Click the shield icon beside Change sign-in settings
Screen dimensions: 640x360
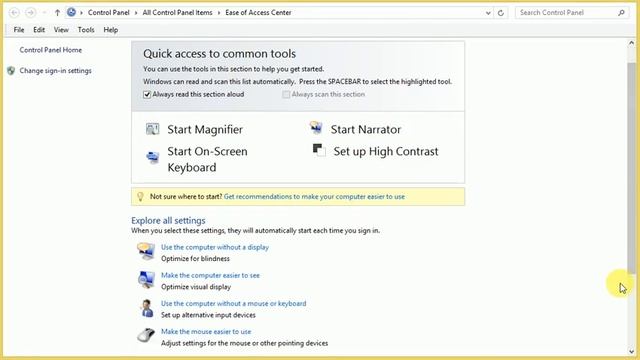pos(11,71)
